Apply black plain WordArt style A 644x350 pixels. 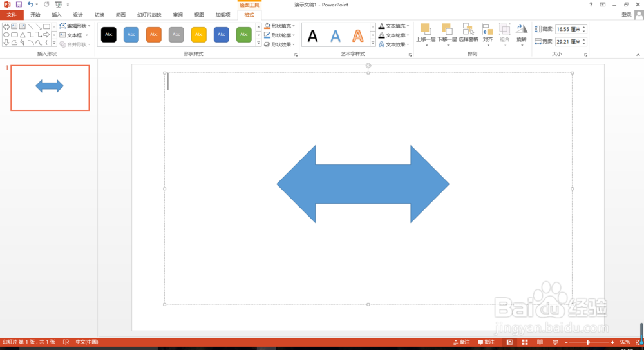point(312,36)
